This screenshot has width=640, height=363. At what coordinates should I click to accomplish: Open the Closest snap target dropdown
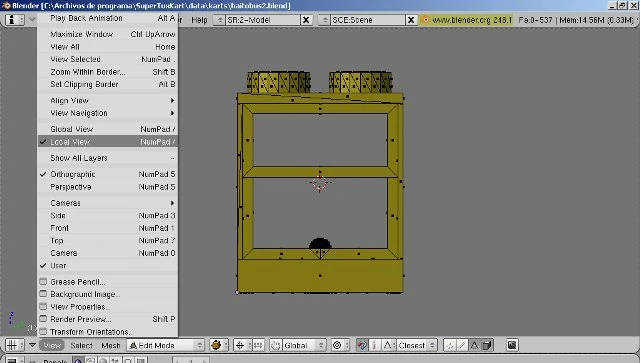coord(416,345)
